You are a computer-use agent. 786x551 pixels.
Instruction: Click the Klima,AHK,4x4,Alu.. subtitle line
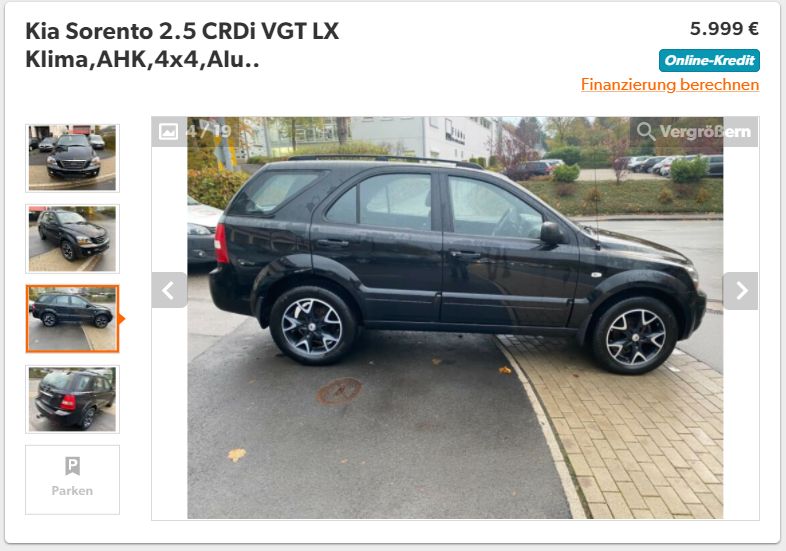click(x=142, y=60)
